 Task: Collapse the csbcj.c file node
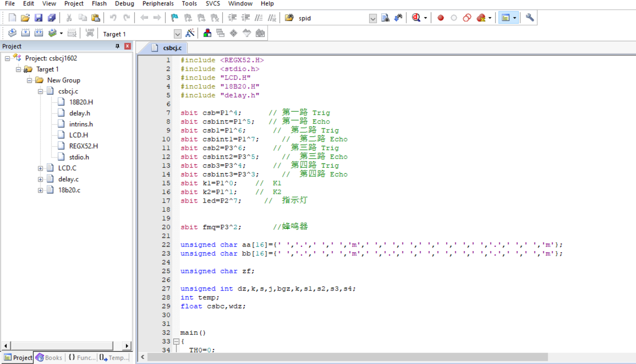(x=40, y=91)
